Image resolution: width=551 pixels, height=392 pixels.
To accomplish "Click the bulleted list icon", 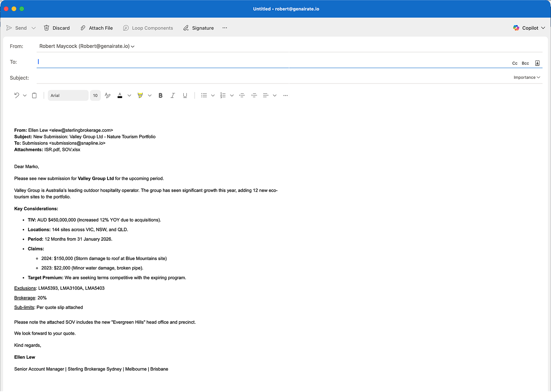I will [x=204, y=95].
